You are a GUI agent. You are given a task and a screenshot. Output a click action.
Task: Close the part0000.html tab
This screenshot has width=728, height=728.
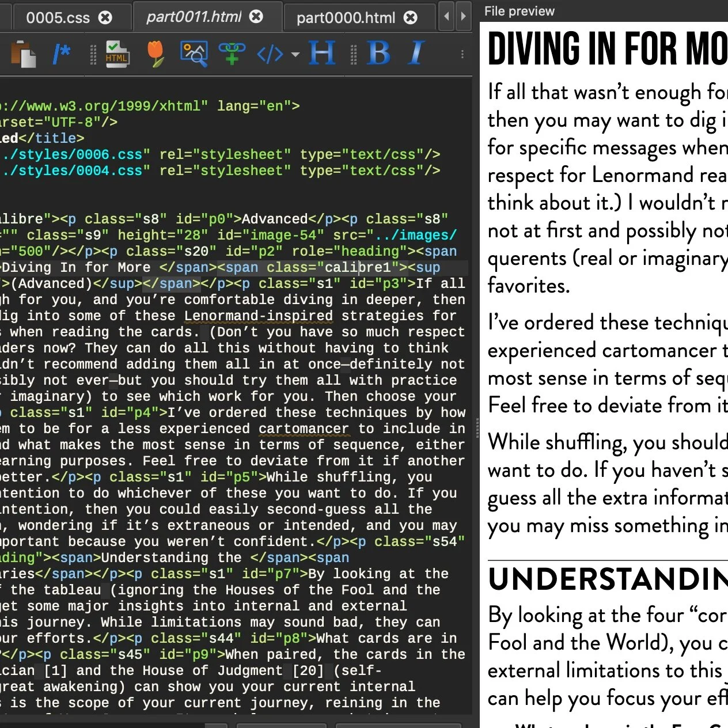(x=411, y=18)
